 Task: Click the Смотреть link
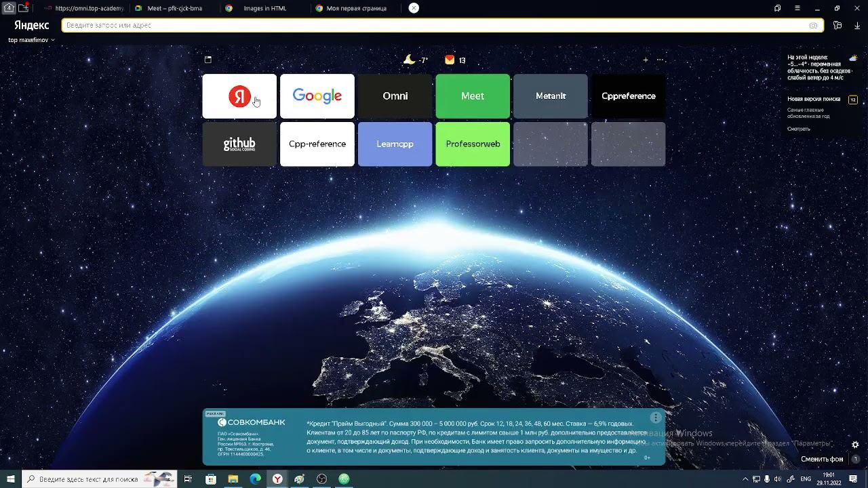[799, 129]
